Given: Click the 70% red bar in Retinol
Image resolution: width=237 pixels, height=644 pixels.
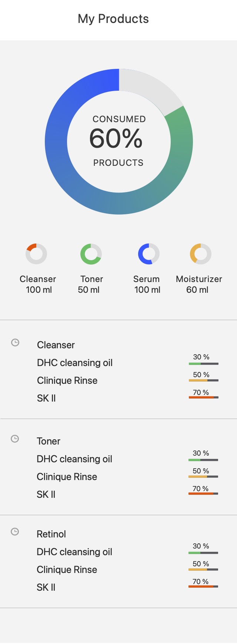Looking at the screenshot, I should coord(203,586).
